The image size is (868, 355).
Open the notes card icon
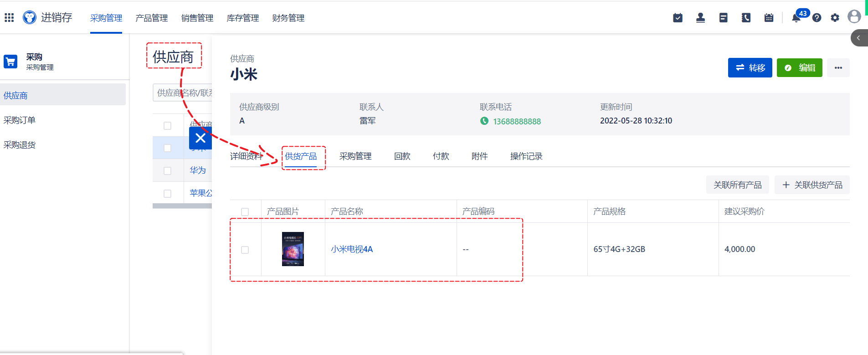(x=724, y=18)
